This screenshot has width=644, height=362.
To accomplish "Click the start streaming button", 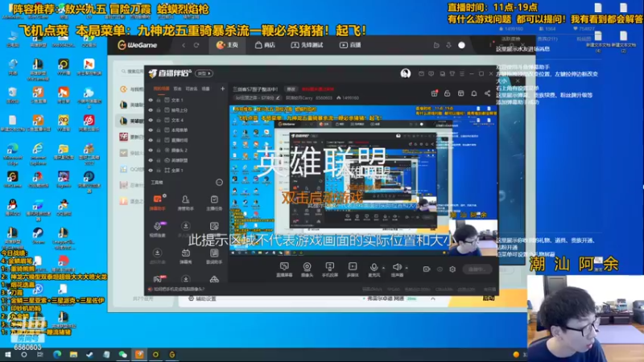I will pos(477,269).
